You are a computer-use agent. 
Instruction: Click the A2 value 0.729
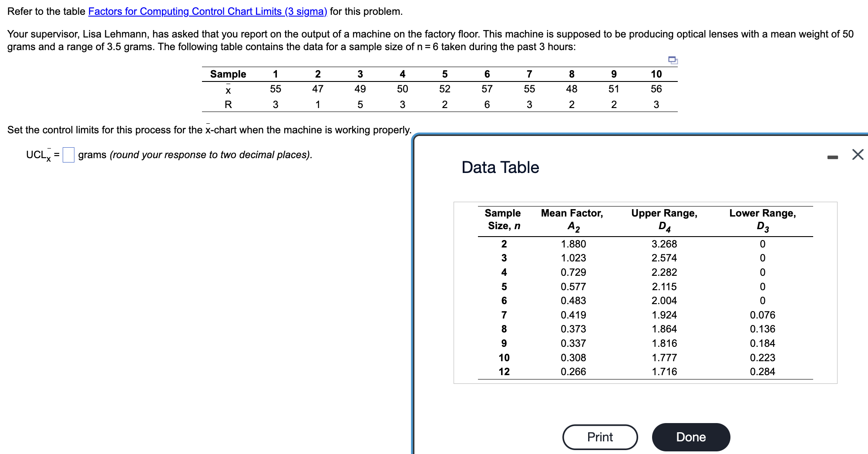click(573, 272)
